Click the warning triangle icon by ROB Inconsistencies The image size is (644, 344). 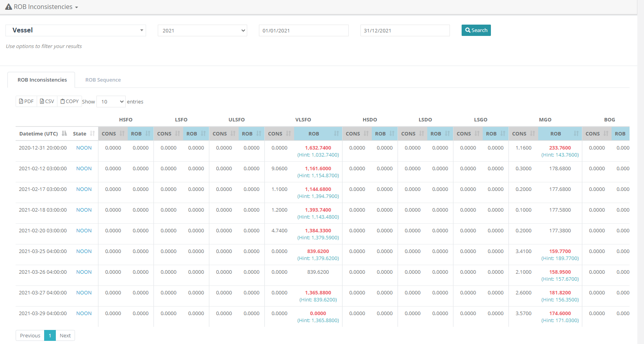tap(9, 7)
